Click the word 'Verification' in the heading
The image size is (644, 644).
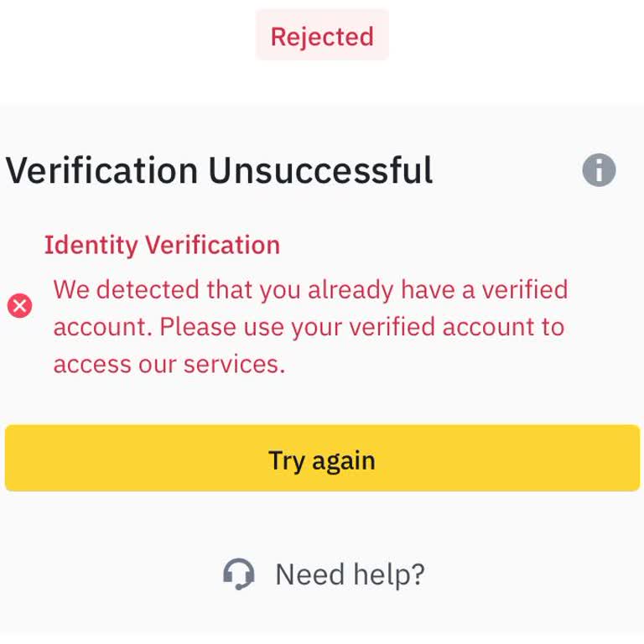(x=102, y=171)
